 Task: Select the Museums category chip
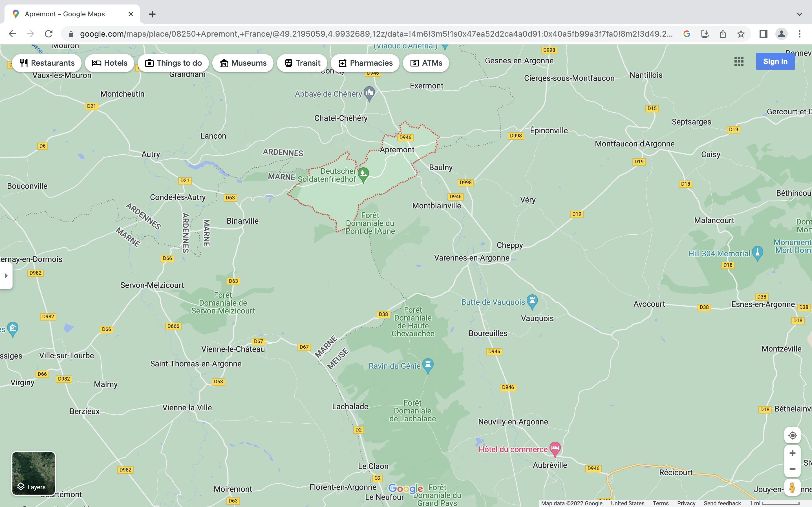pyautogui.click(x=242, y=63)
